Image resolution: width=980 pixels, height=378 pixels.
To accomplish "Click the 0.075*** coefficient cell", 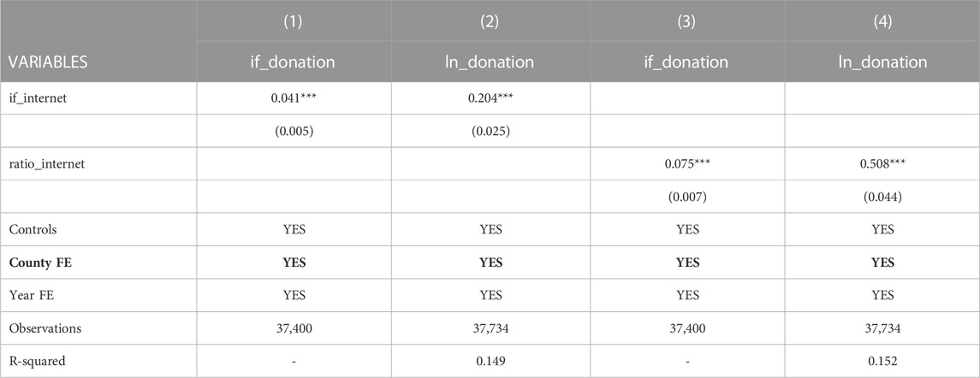I will click(x=687, y=163).
